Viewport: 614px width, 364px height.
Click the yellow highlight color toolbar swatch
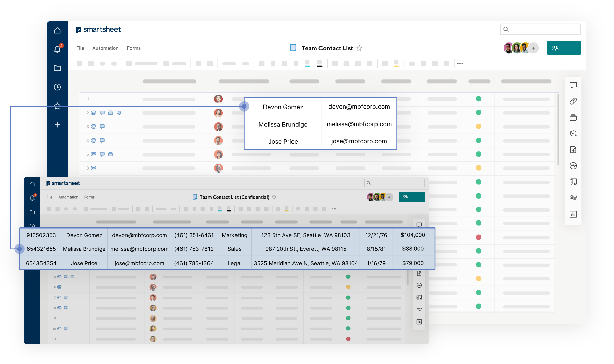coord(396,64)
